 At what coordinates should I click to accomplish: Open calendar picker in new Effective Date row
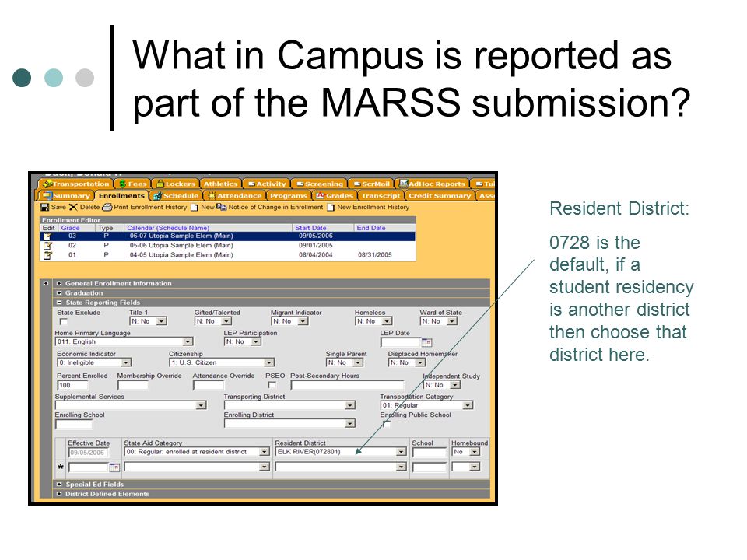pyautogui.click(x=114, y=467)
